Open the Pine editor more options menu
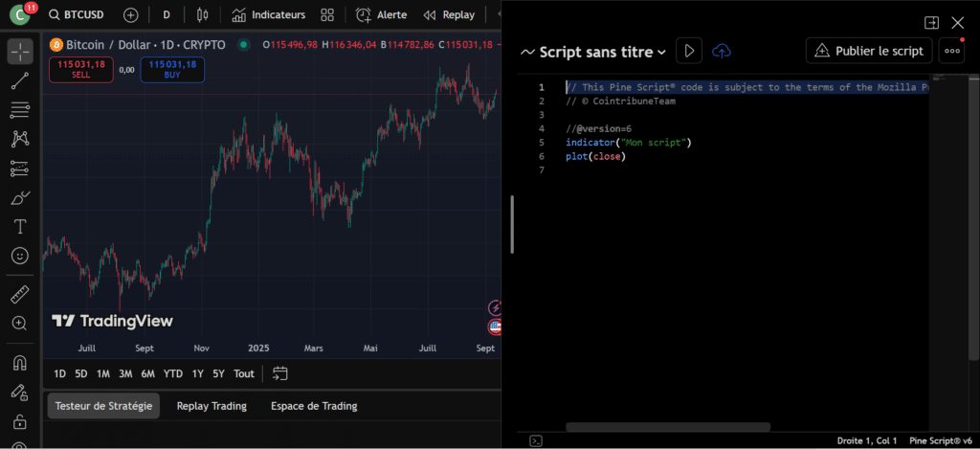The image size is (980, 450). pos(952,51)
